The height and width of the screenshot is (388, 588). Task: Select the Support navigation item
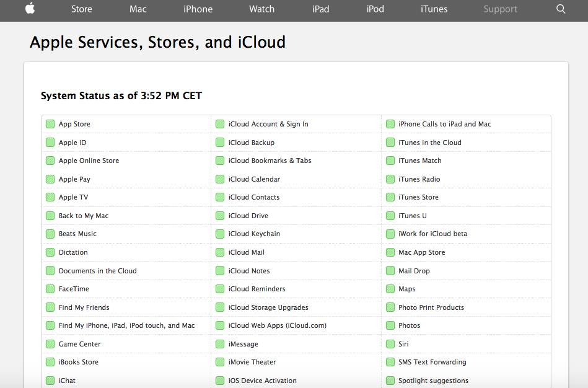click(x=500, y=9)
